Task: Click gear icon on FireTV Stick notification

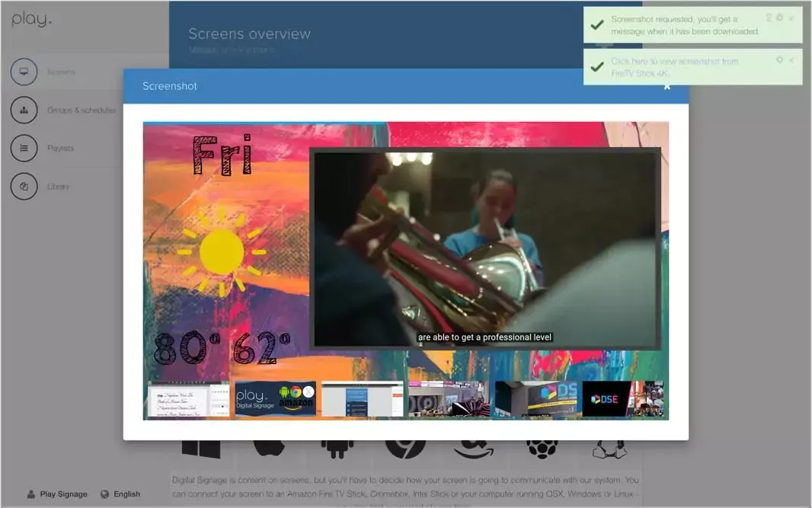Action: (x=779, y=60)
